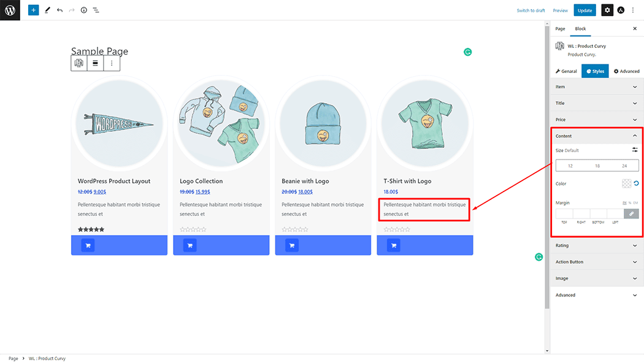Screen dimensions: 644x362
Task: Switch to the Advanced tab
Action: (626, 71)
